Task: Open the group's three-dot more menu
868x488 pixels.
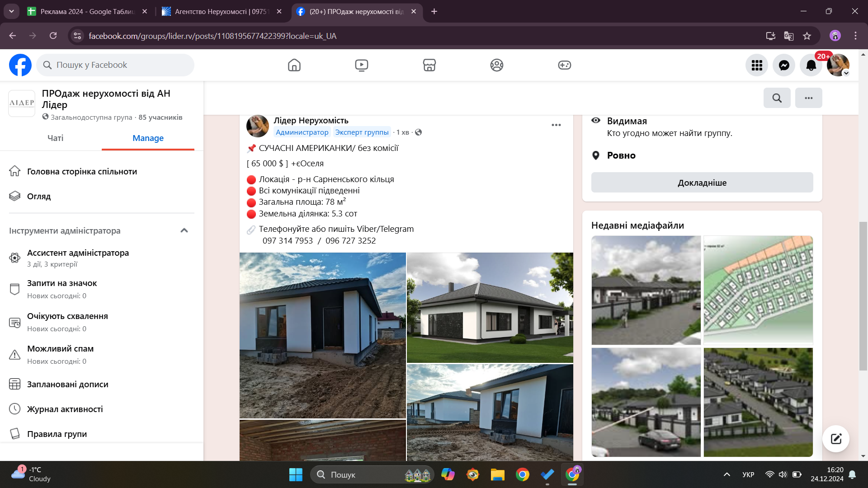Action: [x=808, y=98]
